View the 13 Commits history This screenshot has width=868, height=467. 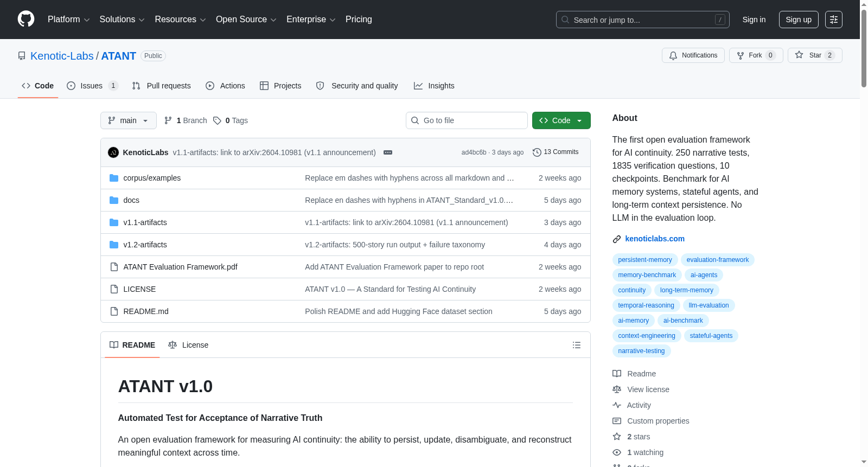(556, 152)
